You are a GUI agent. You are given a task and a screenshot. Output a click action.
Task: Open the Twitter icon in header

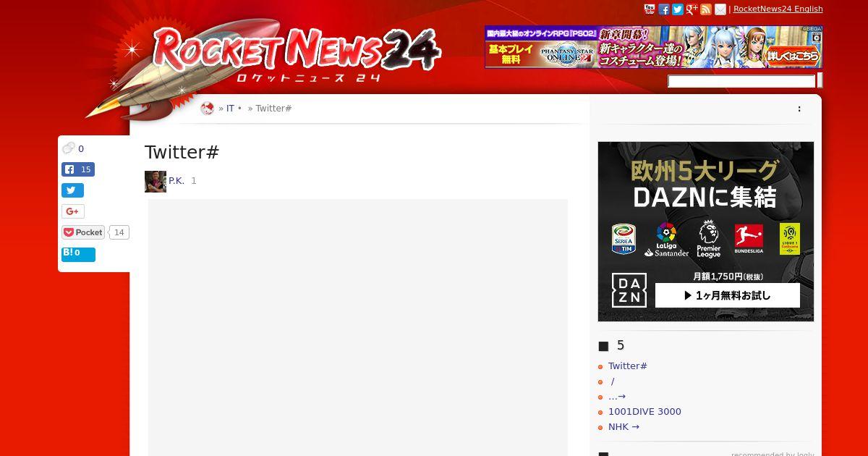(x=678, y=9)
